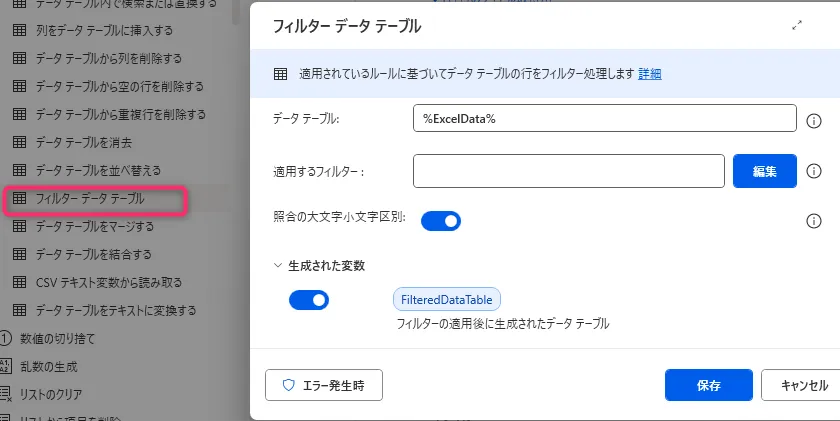Click the table icon beside データ テーブルを消去
The width and height of the screenshot is (840, 421).
18,143
